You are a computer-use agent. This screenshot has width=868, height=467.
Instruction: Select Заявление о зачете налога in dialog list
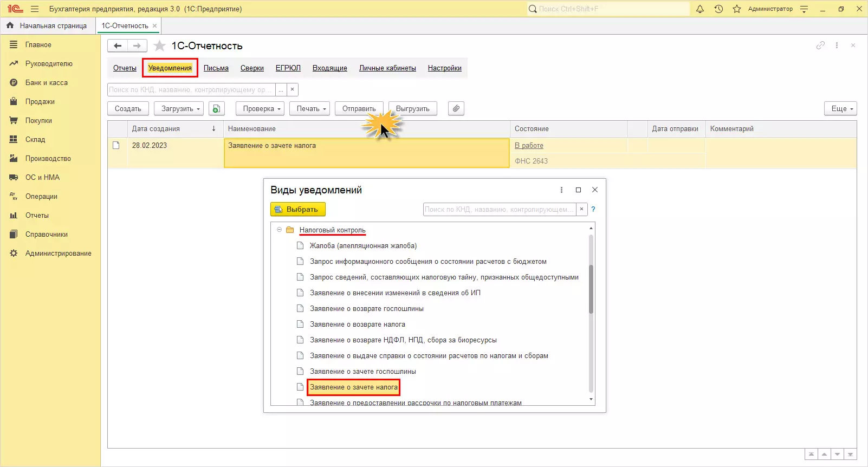pos(353,387)
